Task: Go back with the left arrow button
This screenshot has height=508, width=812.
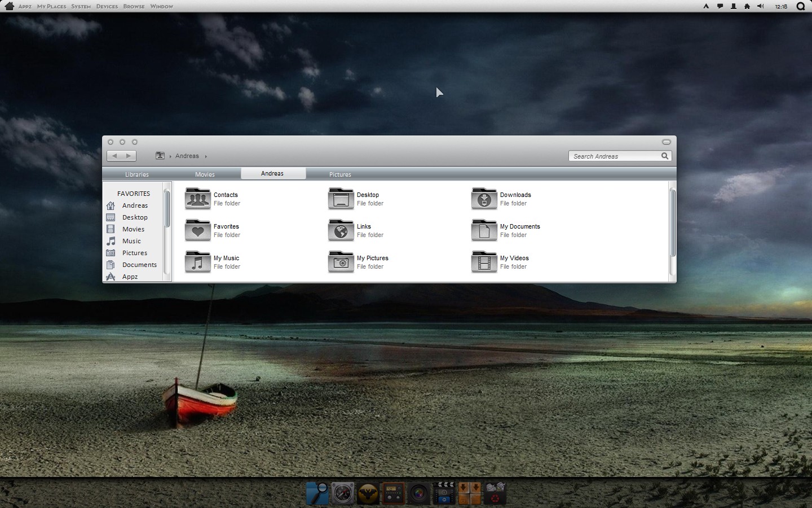Action: click(x=114, y=156)
